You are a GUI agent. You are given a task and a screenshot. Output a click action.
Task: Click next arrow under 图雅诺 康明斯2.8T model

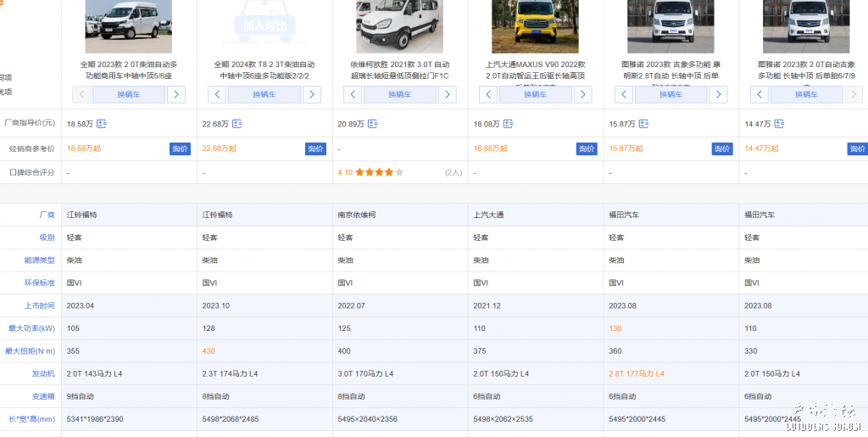[719, 95]
